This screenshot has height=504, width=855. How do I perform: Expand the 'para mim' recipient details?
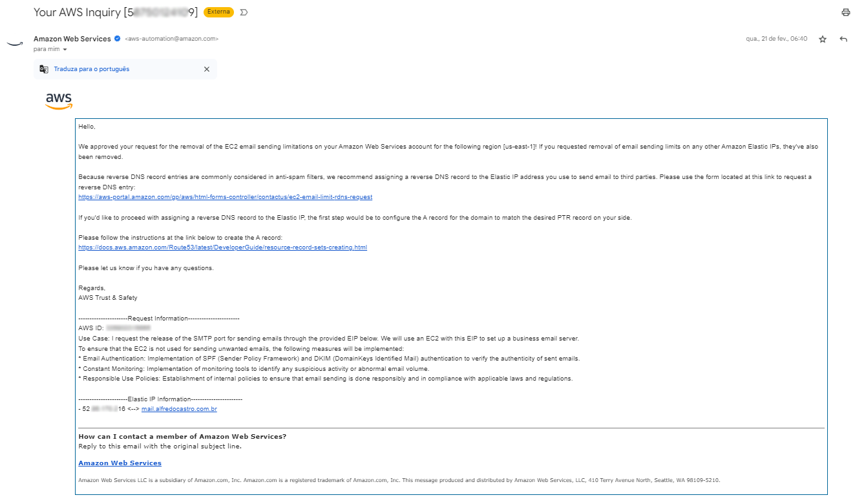coord(65,50)
